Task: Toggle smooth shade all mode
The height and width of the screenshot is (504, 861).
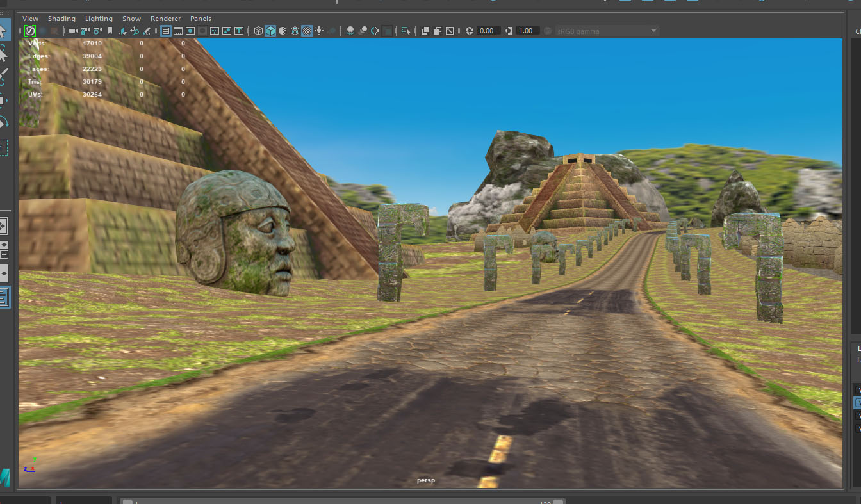Action: 270,31
